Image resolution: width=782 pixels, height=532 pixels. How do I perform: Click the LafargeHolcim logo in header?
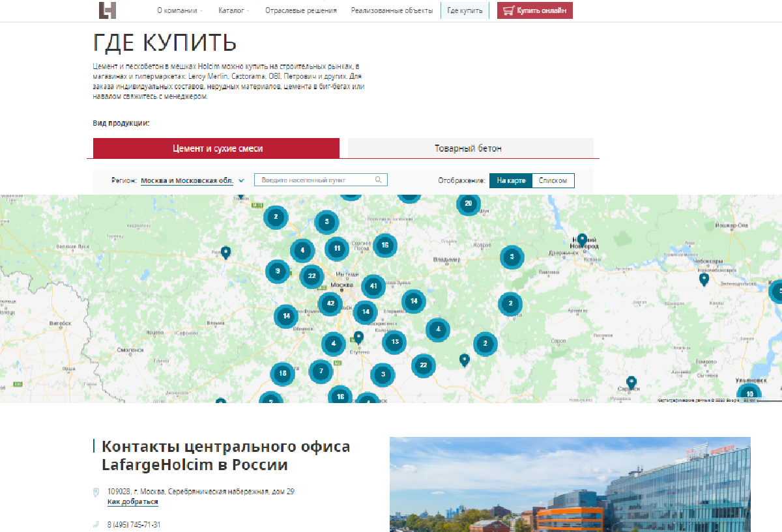pos(108,10)
